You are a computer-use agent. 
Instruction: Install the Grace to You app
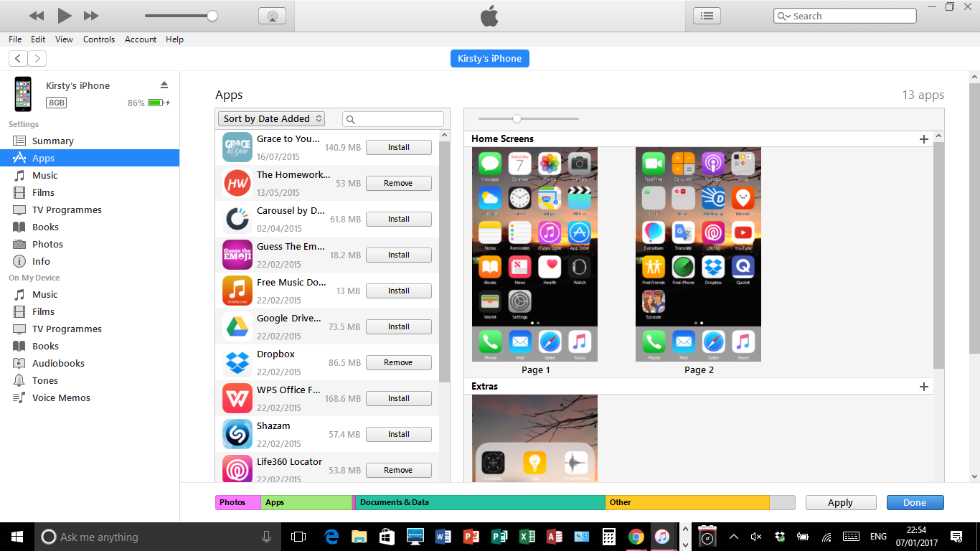(399, 147)
